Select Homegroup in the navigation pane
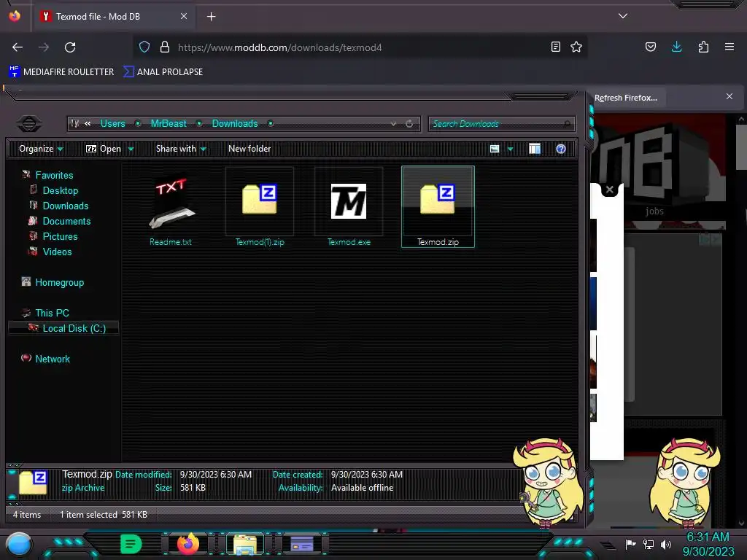 click(59, 282)
